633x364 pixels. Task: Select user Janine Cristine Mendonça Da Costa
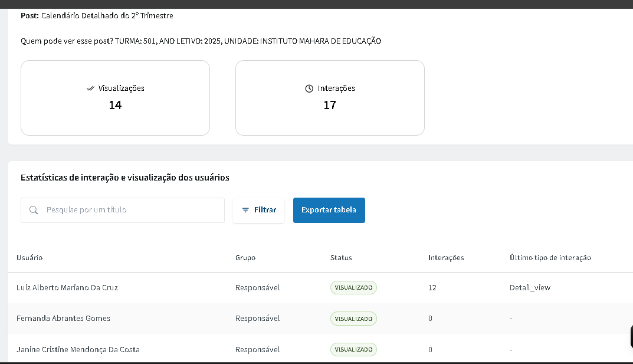pyautogui.click(x=78, y=349)
